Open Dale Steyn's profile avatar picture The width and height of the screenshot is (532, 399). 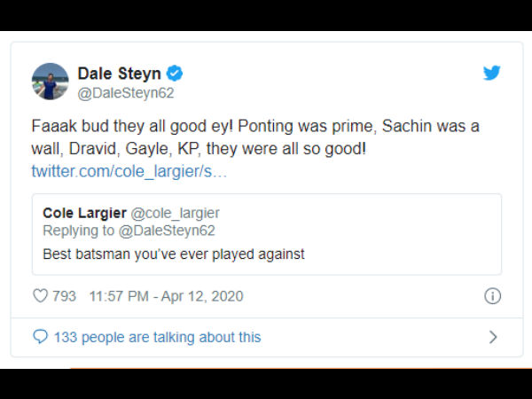pyautogui.click(x=50, y=81)
